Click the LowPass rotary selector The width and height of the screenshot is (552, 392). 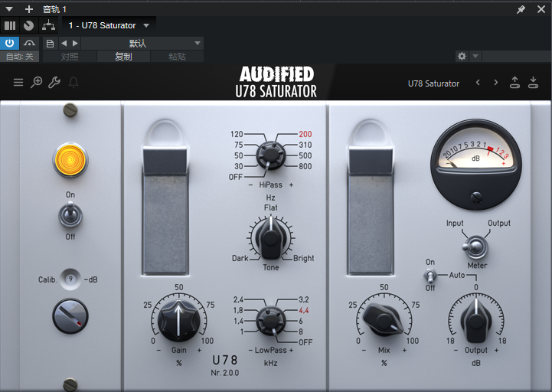click(x=270, y=321)
